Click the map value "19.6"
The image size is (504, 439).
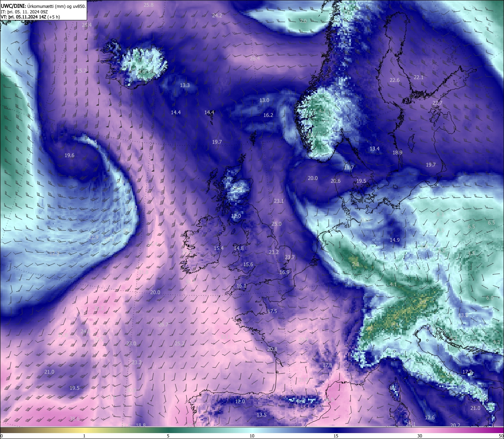pyautogui.click(x=69, y=155)
